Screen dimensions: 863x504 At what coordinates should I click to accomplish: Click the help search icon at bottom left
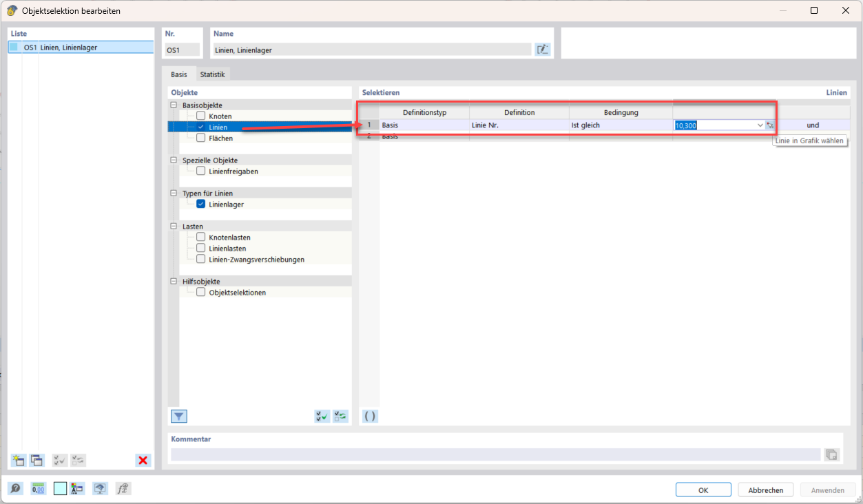click(15, 489)
